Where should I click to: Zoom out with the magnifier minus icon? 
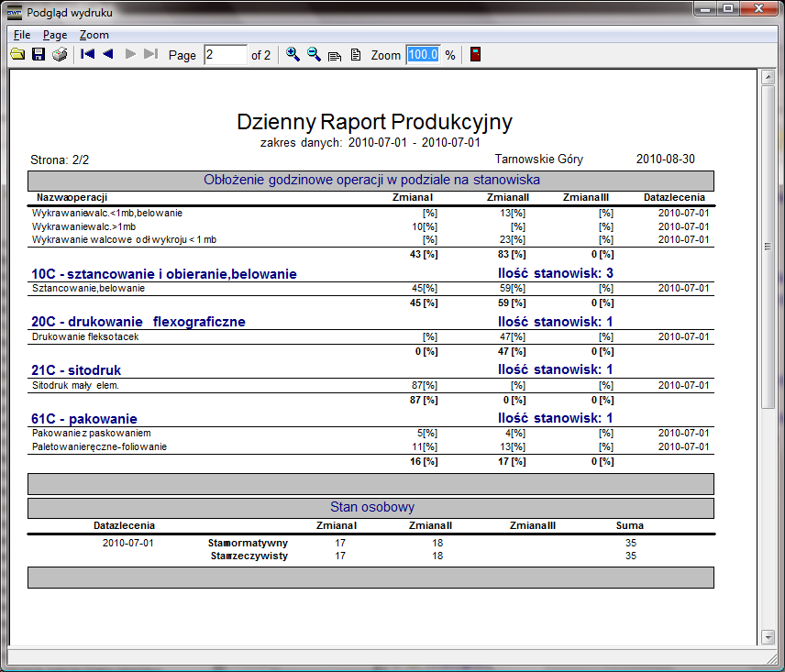click(315, 55)
